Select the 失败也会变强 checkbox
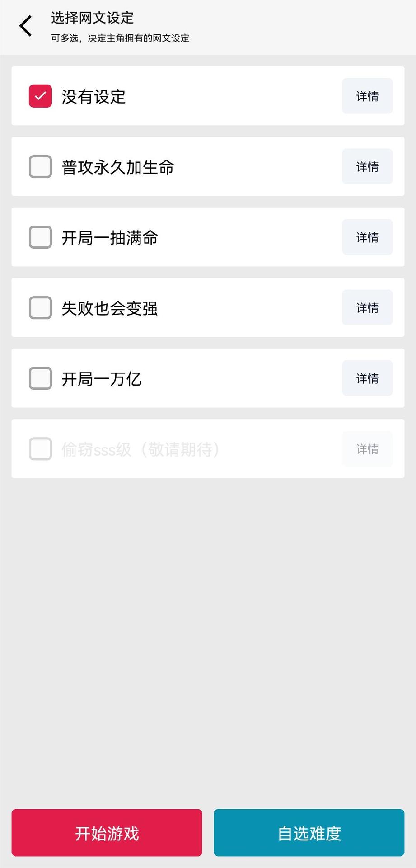This screenshot has height=868, width=416. click(40, 308)
